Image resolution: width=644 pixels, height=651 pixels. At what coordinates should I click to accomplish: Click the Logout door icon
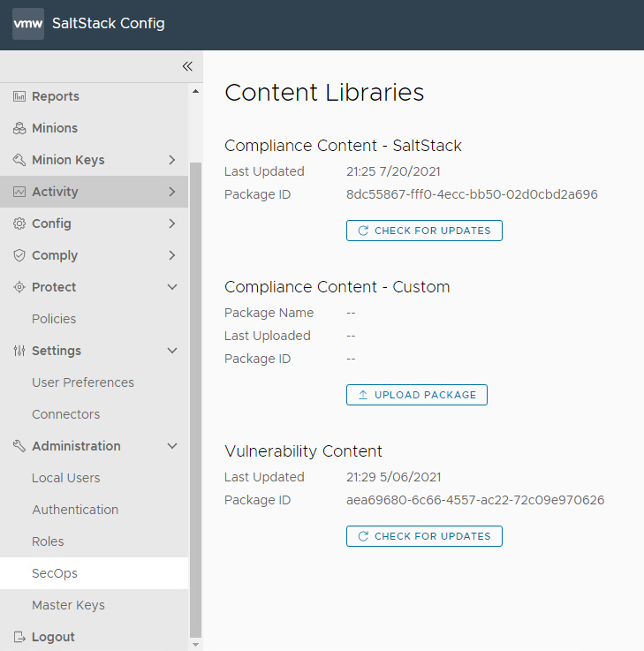pyautogui.click(x=19, y=637)
